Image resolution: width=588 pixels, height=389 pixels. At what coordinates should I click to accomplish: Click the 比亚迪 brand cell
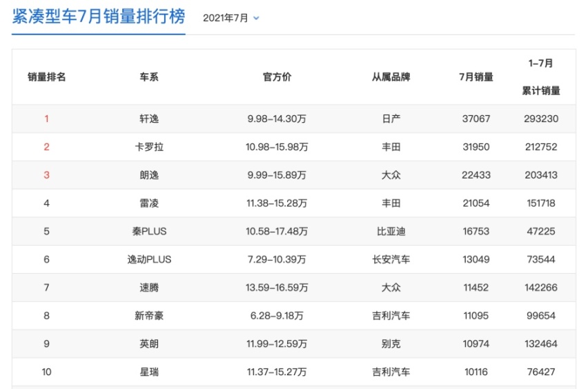pos(391,231)
